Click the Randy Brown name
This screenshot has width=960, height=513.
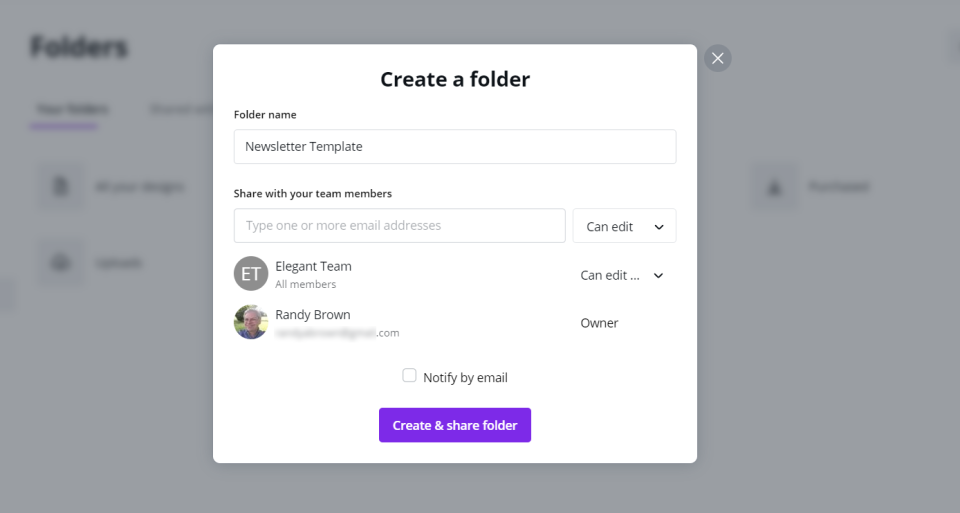point(313,315)
